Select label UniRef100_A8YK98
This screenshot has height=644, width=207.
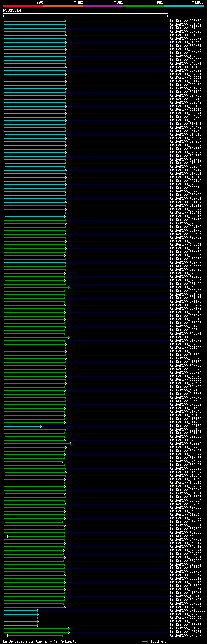tap(186, 159)
